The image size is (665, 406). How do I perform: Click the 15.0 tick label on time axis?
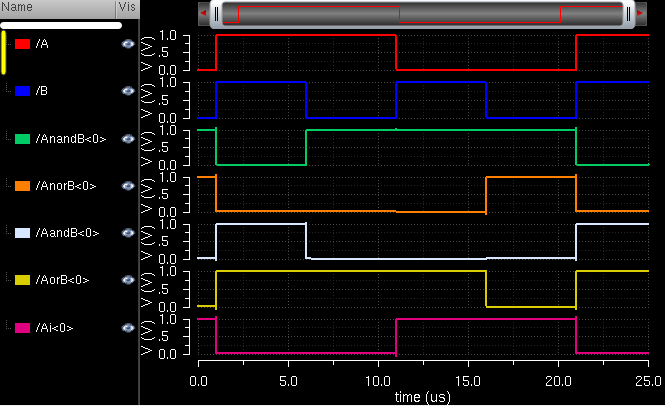click(x=468, y=381)
